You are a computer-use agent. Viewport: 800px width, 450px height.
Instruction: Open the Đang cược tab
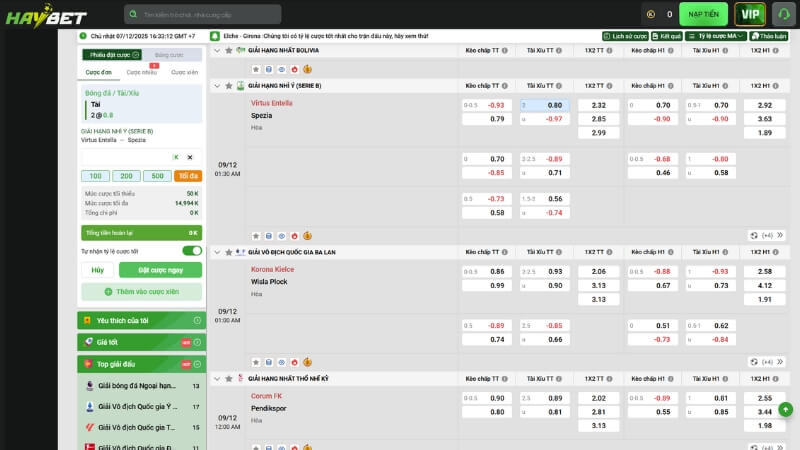point(169,55)
